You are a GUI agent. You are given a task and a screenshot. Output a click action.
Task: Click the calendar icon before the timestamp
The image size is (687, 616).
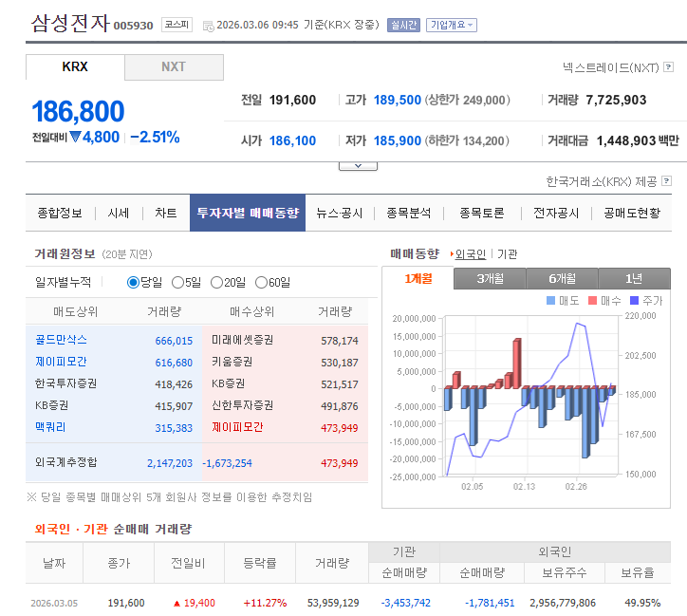click(209, 26)
